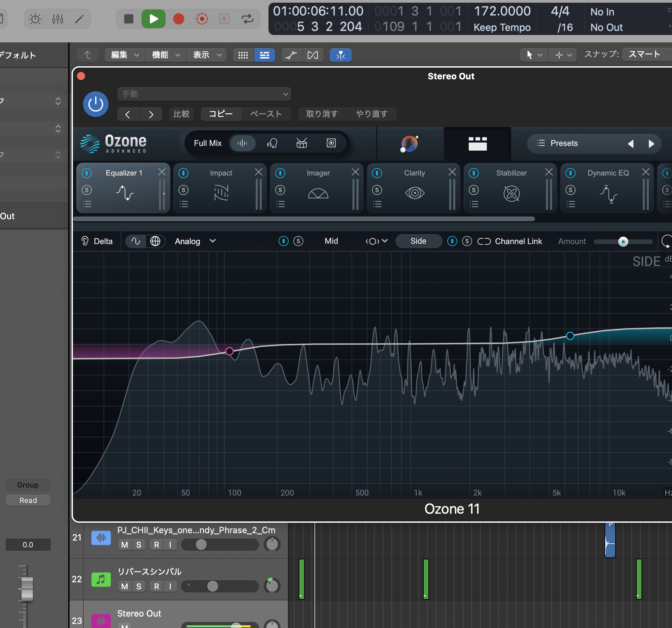Toggle Equalizer 1 module power
672x628 pixels.
[x=87, y=173]
